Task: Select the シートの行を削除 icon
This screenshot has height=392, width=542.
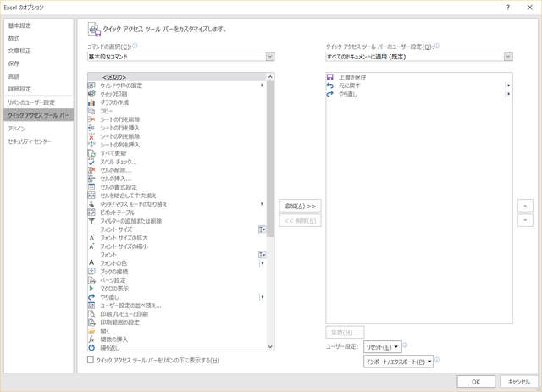Action: tap(91, 119)
